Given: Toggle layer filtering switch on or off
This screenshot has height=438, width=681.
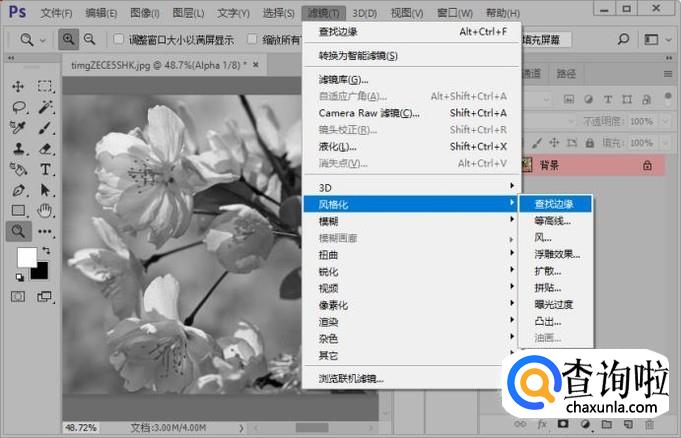Looking at the screenshot, I should [668, 97].
